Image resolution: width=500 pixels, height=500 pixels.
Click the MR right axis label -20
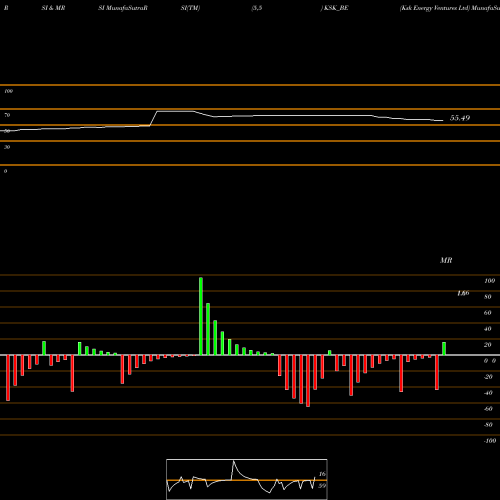click(x=488, y=377)
